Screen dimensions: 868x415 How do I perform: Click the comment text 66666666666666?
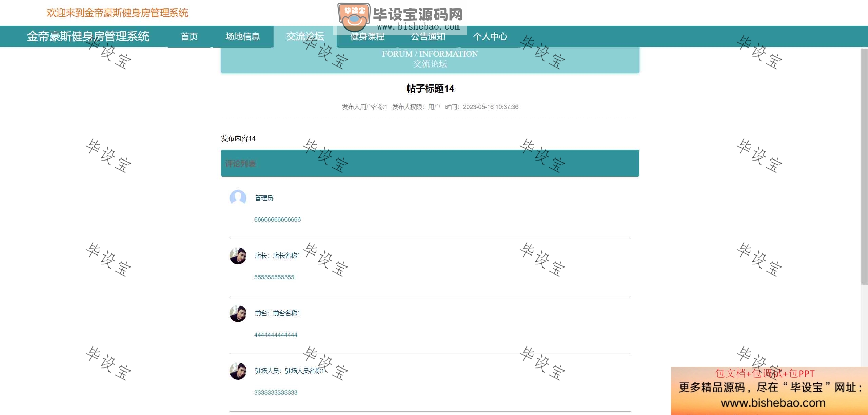[277, 220]
